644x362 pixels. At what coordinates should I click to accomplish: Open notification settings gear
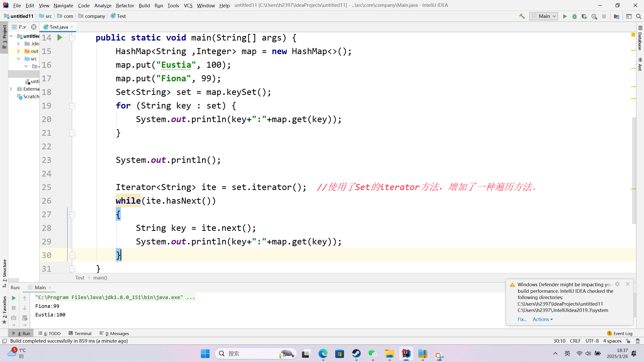point(617,284)
